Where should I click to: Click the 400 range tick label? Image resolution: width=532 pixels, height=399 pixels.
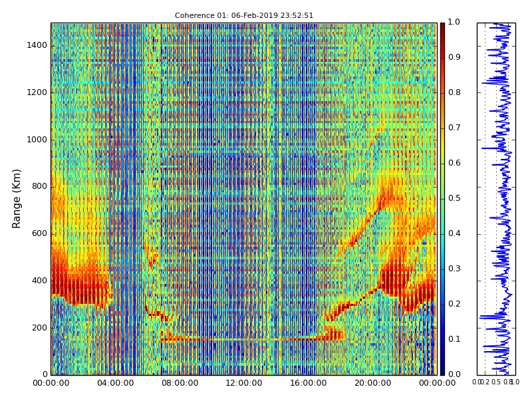tap(39, 281)
